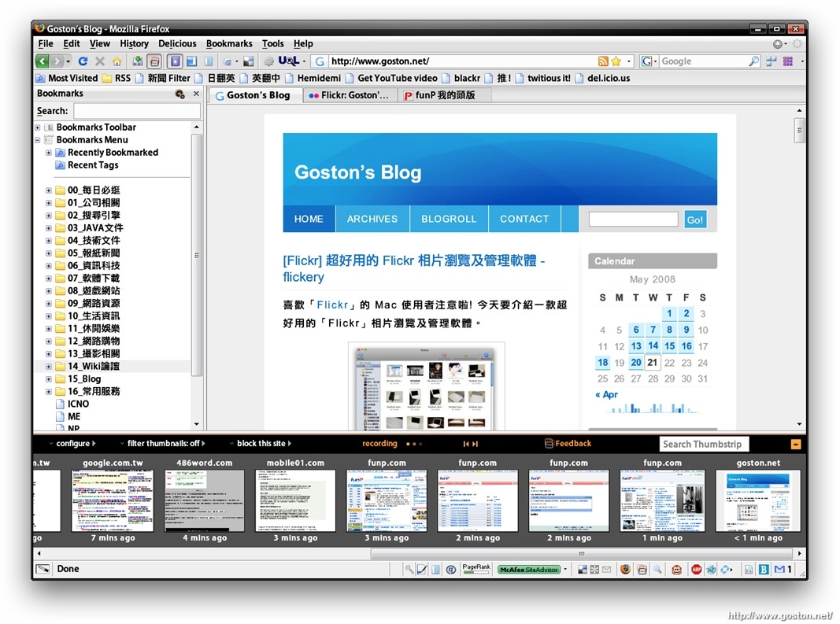Open the Most Visited bookmarks folder
Viewport: 840px width, 624px height.
click(x=67, y=78)
